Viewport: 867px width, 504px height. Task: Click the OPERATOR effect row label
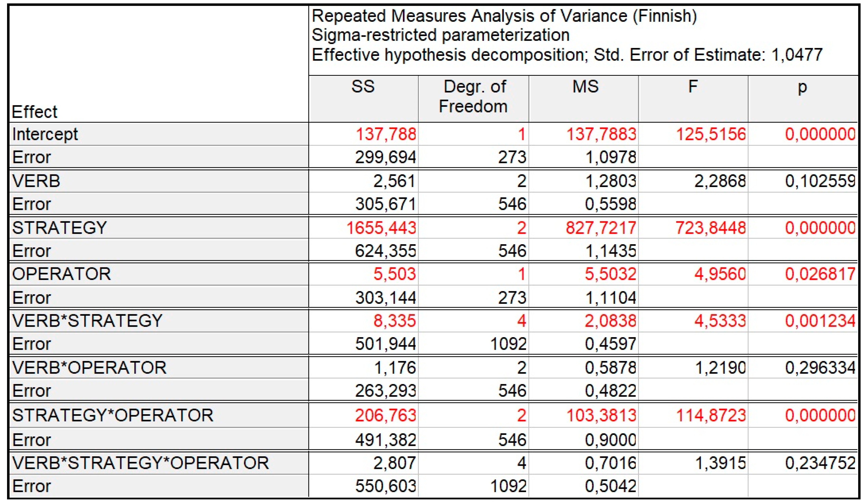pos(62,274)
